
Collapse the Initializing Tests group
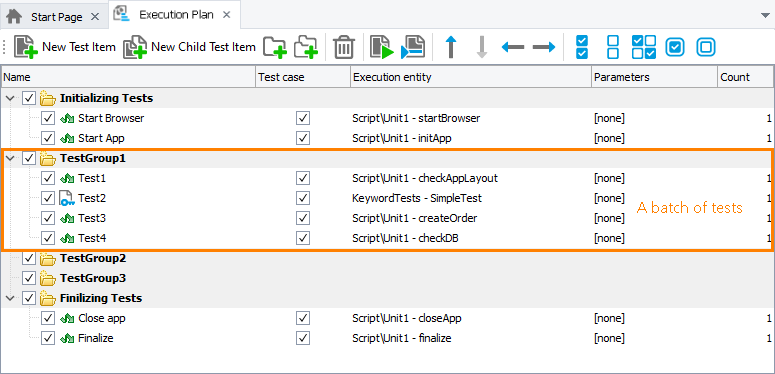9,98
